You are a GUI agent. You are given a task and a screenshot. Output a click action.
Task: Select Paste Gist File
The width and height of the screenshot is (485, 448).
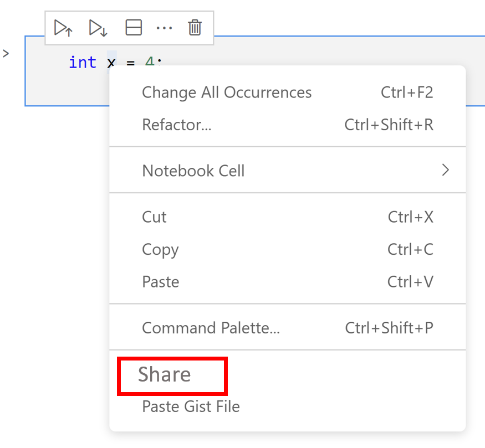coord(190,406)
